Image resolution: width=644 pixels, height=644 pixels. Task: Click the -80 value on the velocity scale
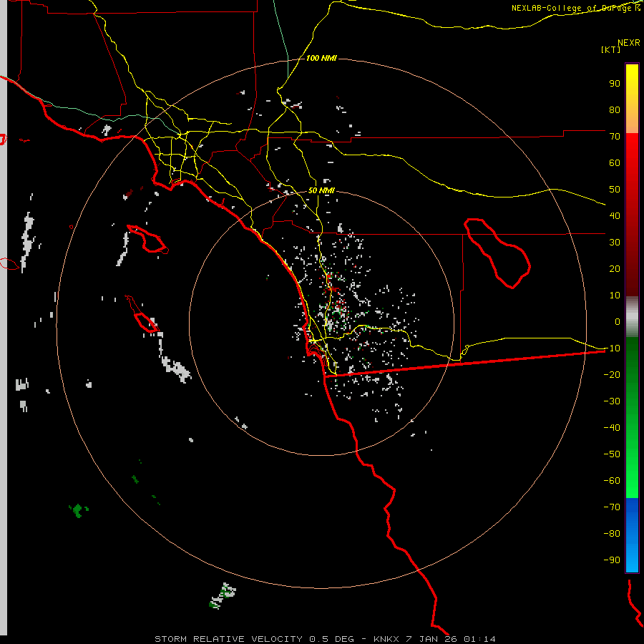point(612,534)
